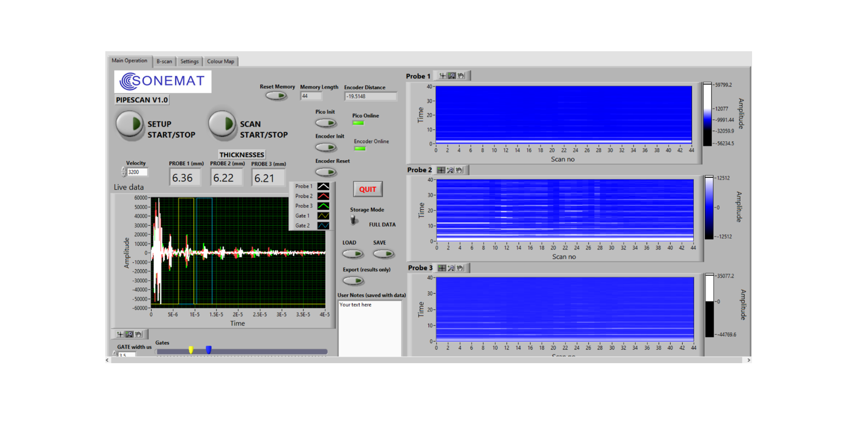
Task: Select the pan hand tool on Probe 2 graph
Action: click(x=459, y=170)
